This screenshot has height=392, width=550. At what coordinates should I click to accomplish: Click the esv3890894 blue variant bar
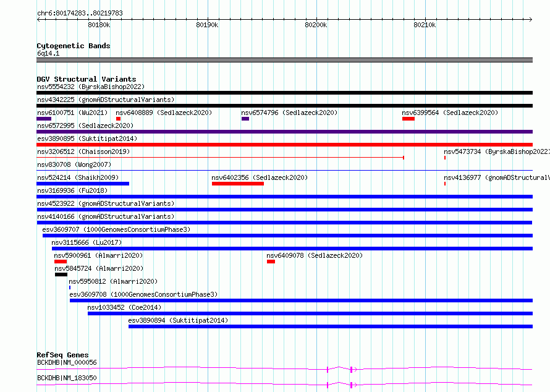click(x=331, y=326)
